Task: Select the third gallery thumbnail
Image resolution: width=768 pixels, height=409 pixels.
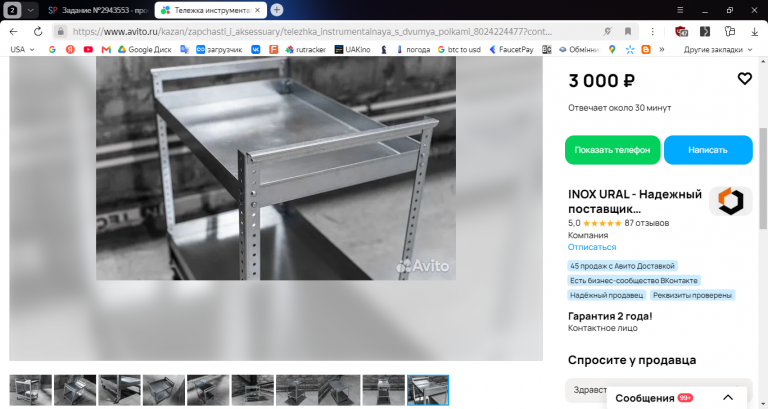Action: 120,390
